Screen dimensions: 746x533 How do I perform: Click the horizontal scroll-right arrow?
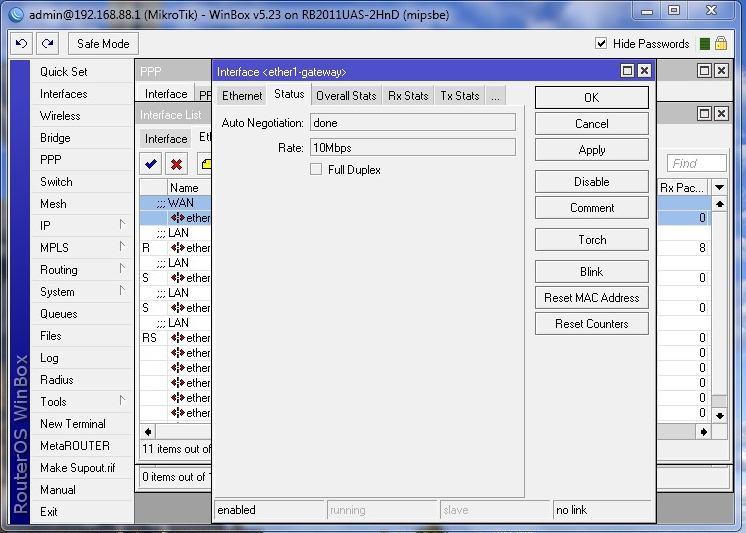[x=704, y=432]
